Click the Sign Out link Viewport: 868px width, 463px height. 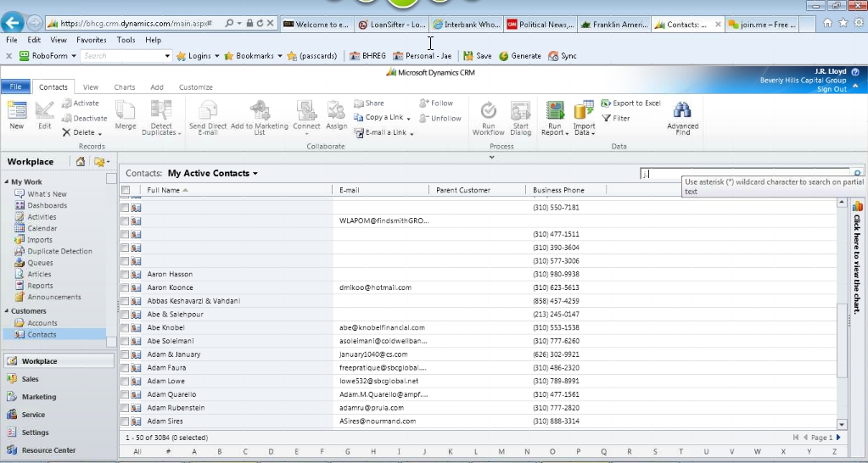(x=832, y=89)
